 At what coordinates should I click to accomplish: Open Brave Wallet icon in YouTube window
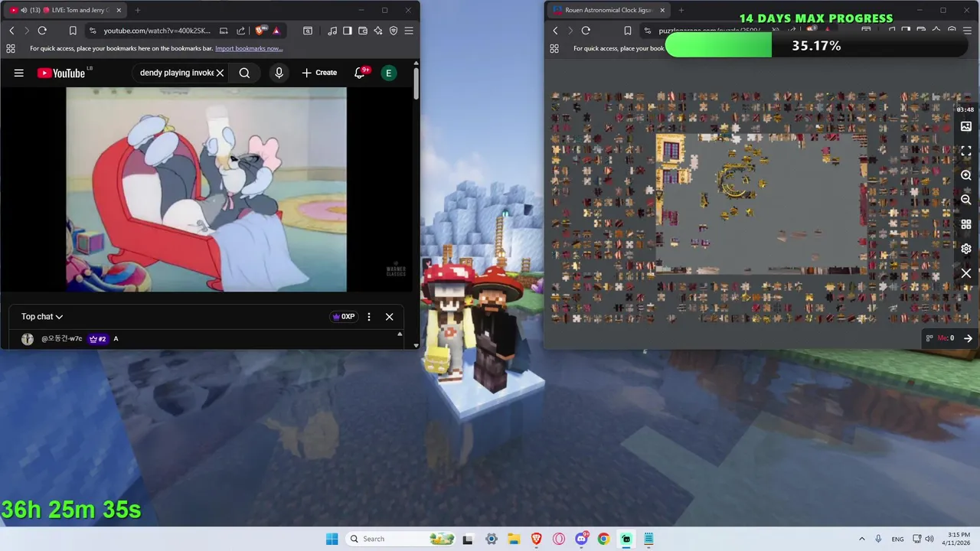click(x=363, y=31)
